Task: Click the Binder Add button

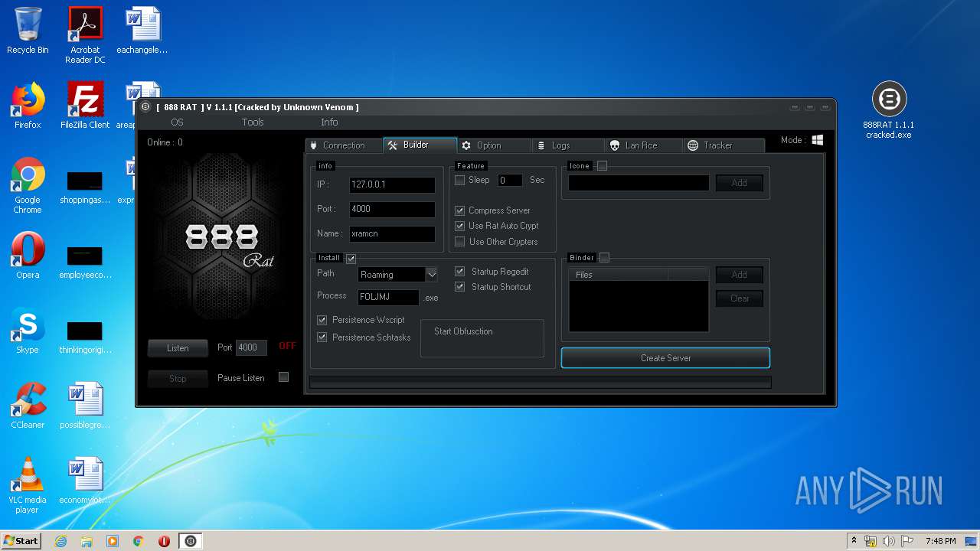Action: [x=740, y=275]
